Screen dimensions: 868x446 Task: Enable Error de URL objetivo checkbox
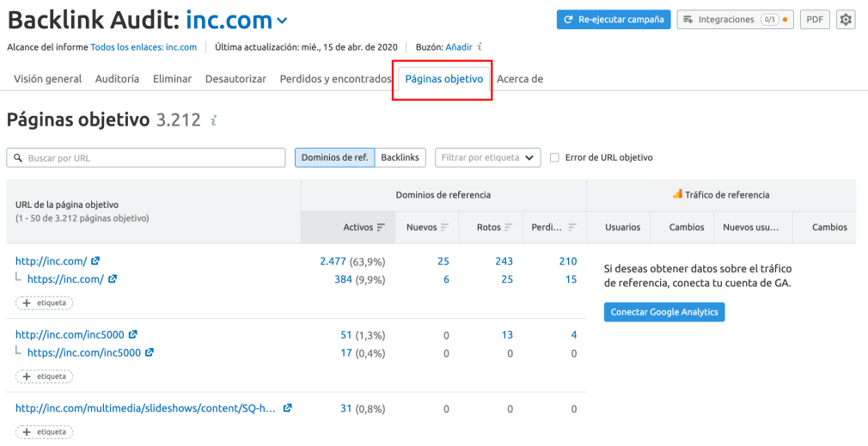[x=554, y=158]
